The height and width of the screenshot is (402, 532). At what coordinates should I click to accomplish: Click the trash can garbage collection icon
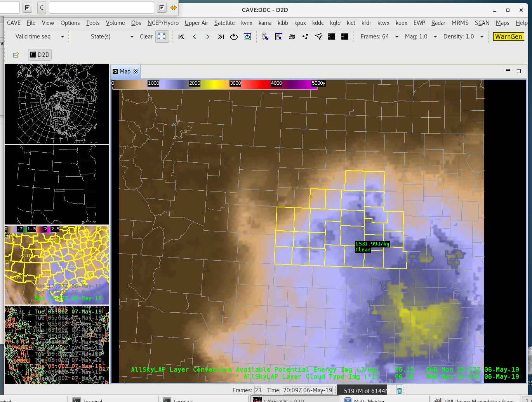400,391
